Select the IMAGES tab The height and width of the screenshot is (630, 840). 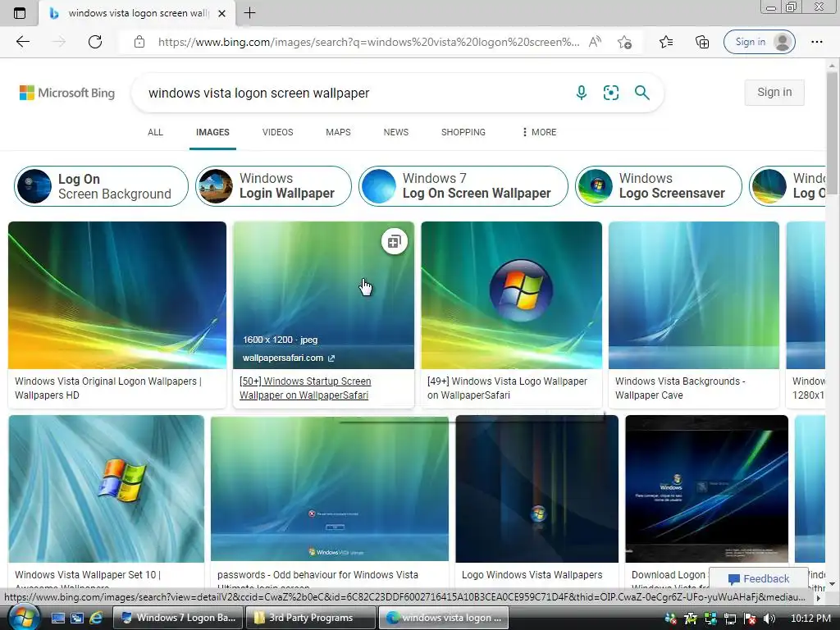click(x=212, y=132)
